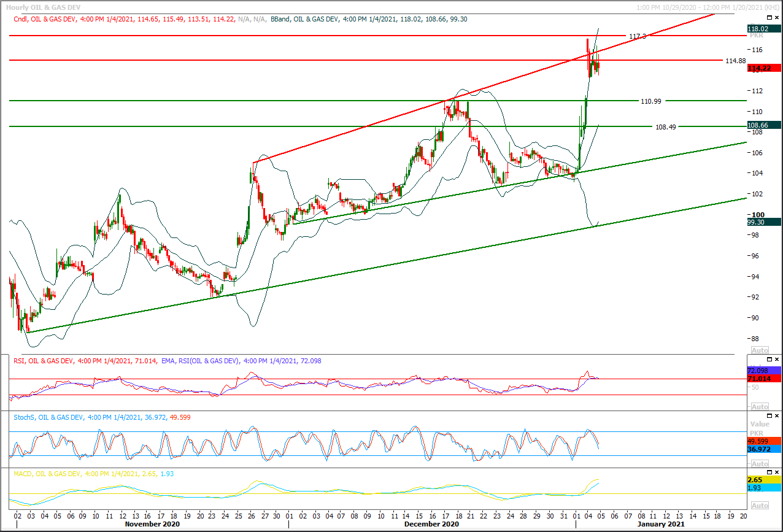Screen dimensions: 783x532
Task: Click the January 2021 time axis label
Action: 660,525
